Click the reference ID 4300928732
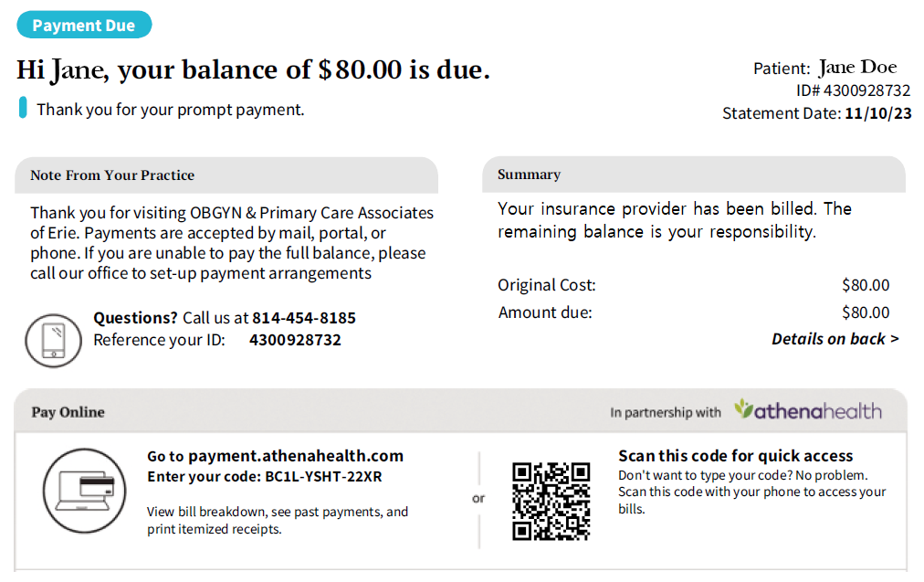 (x=295, y=340)
